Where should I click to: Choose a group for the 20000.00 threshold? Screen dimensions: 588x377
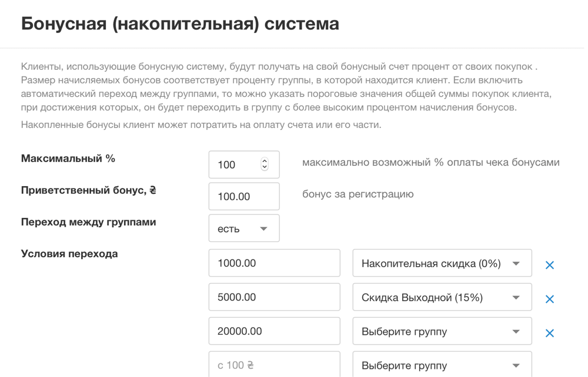[442, 332]
